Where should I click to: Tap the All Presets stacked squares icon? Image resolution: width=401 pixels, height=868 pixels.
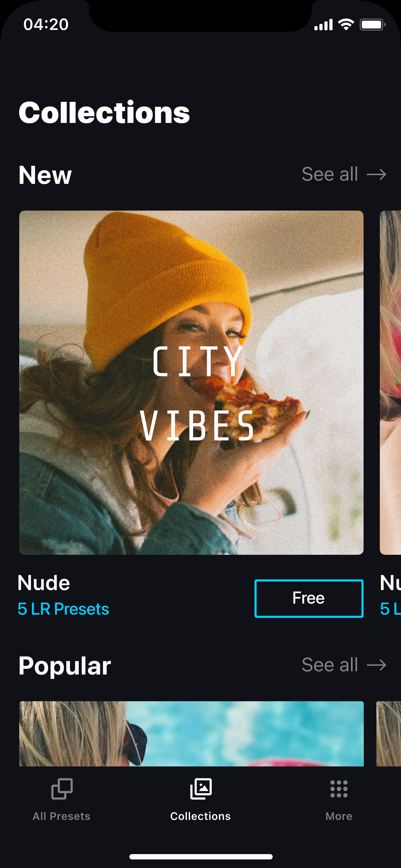62,788
